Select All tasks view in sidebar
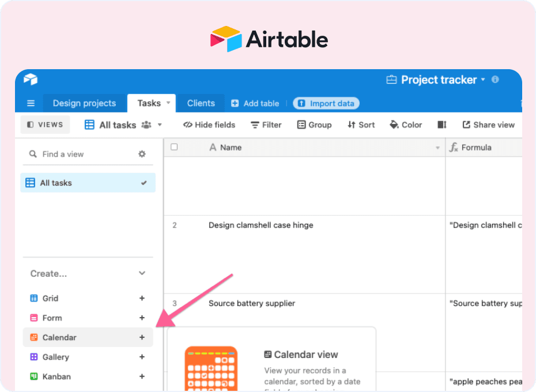Viewport: 536px width, 392px height. pyautogui.click(x=88, y=183)
